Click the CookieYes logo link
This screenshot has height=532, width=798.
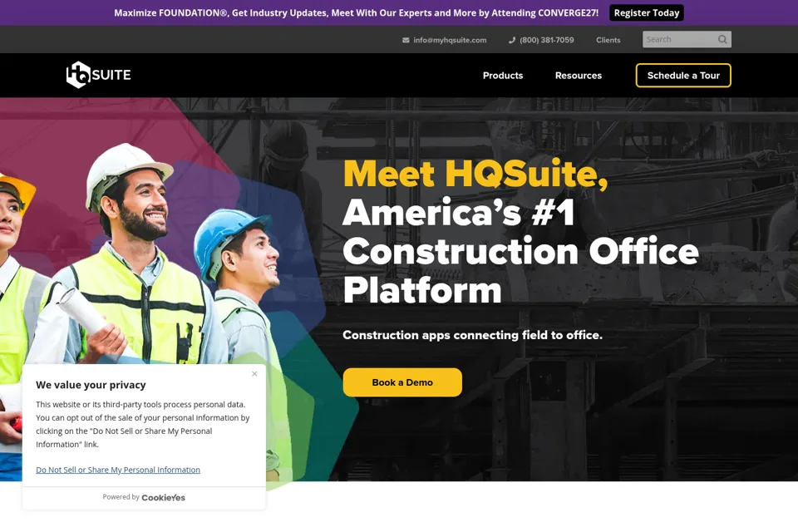(x=163, y=497)
